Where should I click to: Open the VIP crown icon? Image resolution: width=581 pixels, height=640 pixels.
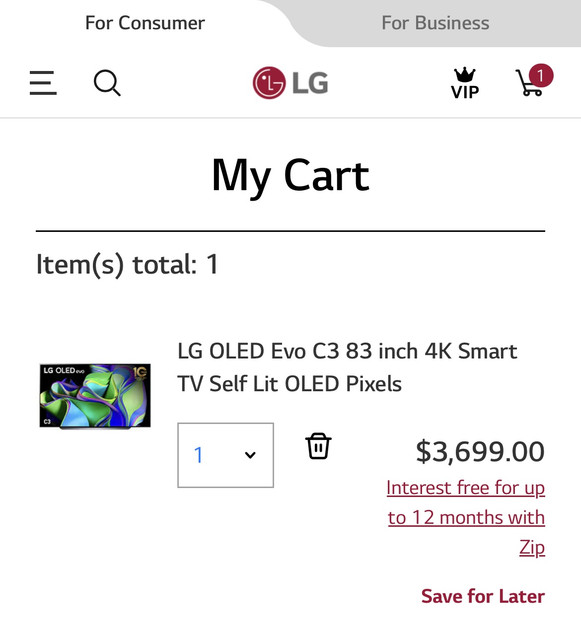pyautogui.click(x=465, y=84)
